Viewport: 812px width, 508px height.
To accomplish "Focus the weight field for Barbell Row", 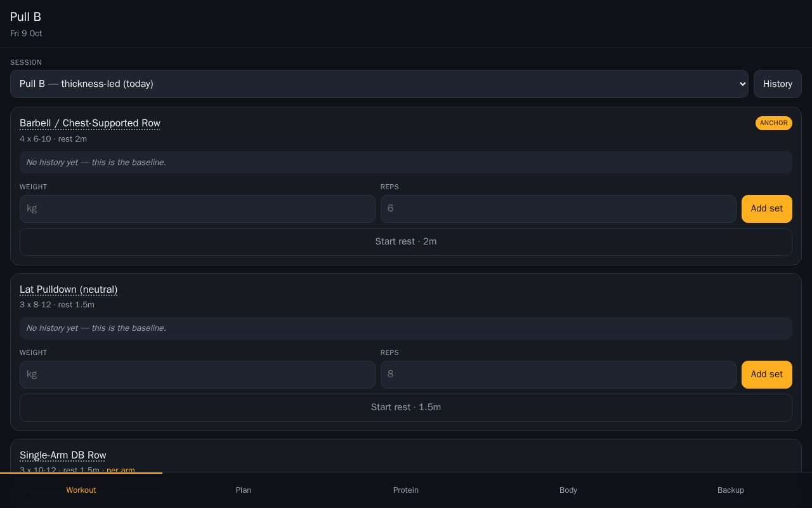I will coord(197,209).
